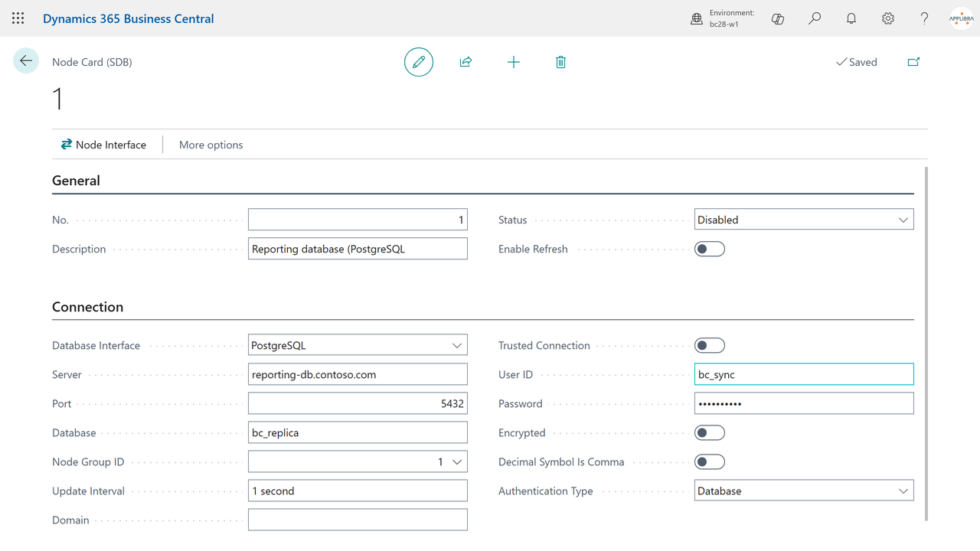Click the Port input field
The width and height of the screenshot is (980, 551).
click(358, 403)
